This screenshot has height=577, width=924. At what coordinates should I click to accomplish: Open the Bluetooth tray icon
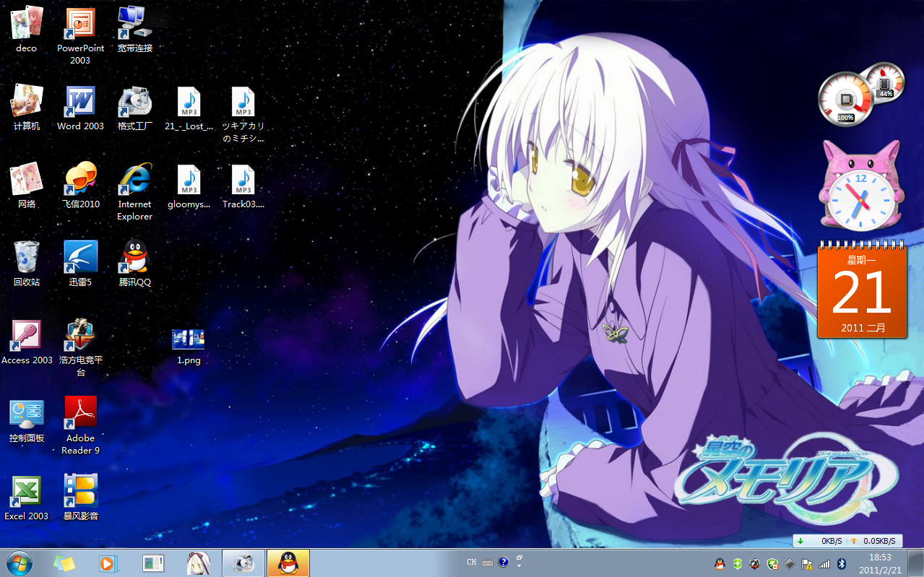pyautogui.click(x=842, y=563)
